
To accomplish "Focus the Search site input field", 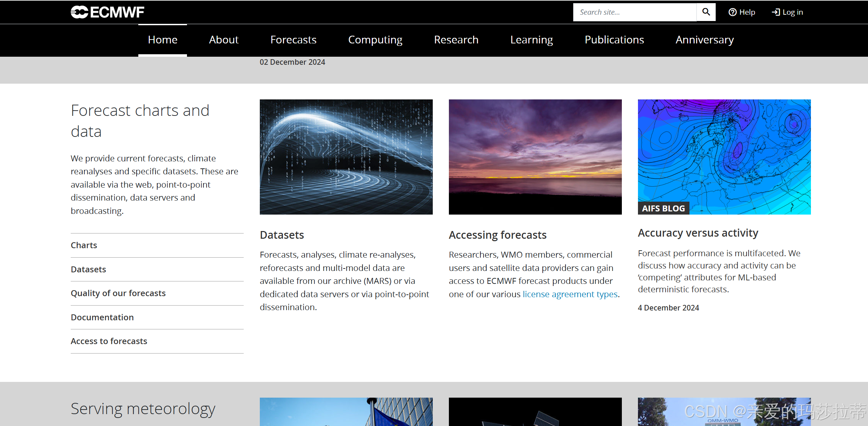I will click(x=634, y=12).
